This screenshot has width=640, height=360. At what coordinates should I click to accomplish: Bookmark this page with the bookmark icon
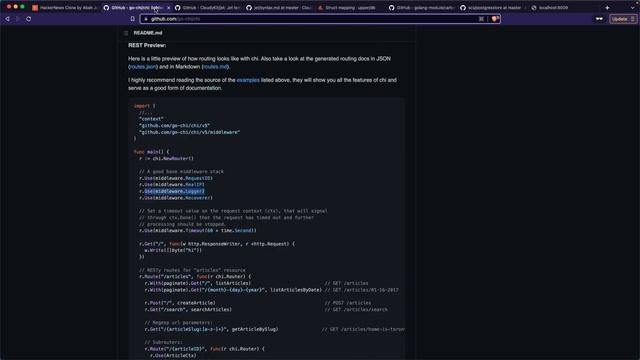coord(133,19)
